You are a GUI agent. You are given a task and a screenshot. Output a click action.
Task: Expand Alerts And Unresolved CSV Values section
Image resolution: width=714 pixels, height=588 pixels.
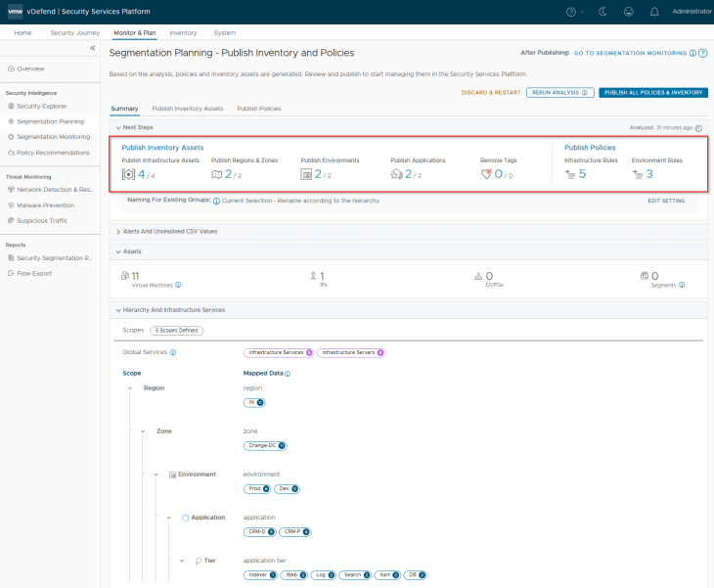pyautogui.click(x=116, y=231)
